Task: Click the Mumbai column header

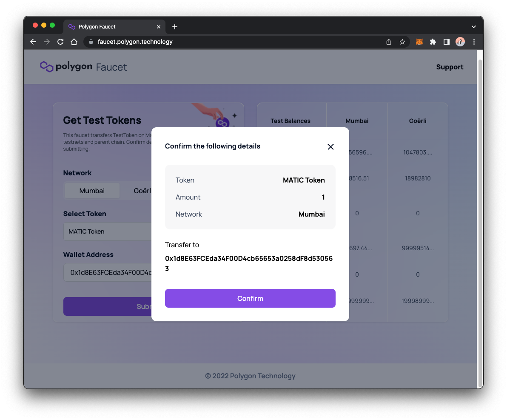Action: [357, 121]
